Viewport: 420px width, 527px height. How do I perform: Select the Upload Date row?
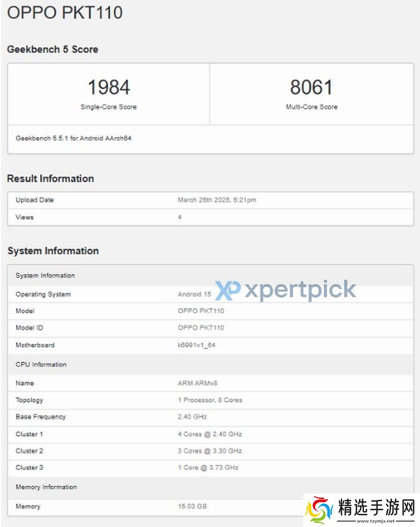tap(210, 200)
